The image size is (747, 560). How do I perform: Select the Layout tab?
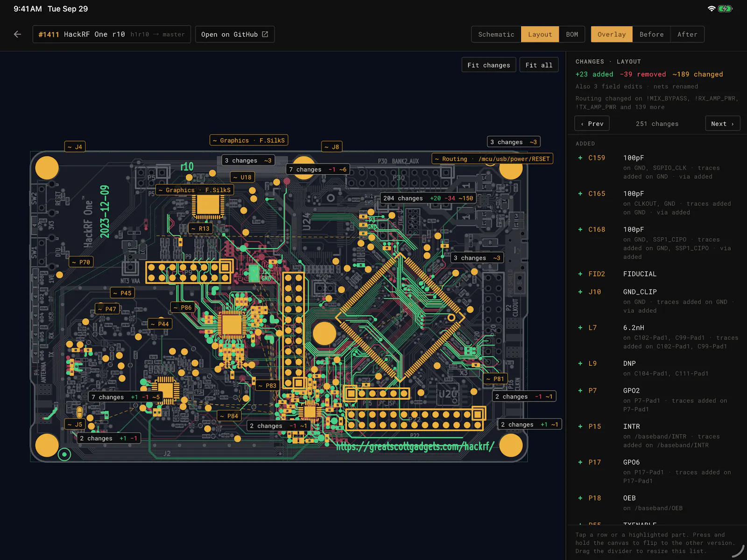click(540, 34)
